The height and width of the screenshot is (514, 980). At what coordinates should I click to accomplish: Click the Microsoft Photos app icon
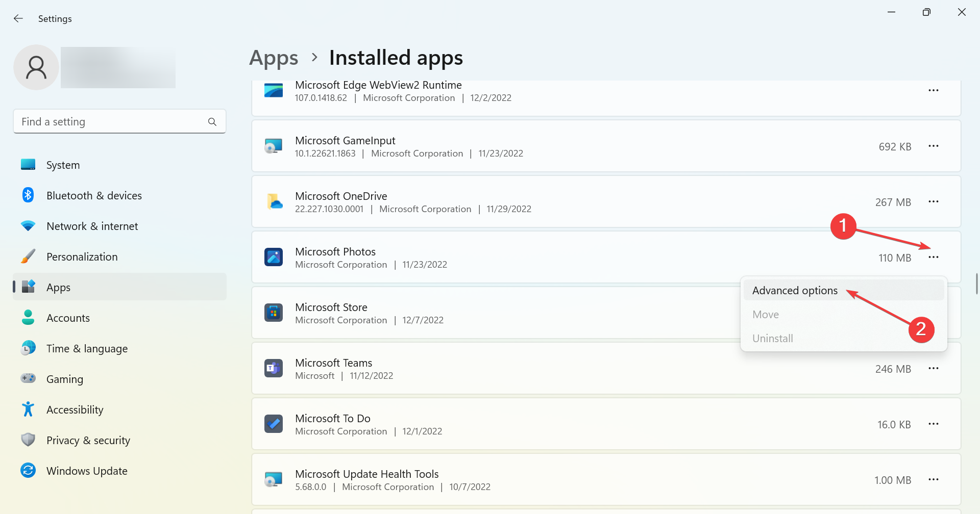click(x=274, y=257)
